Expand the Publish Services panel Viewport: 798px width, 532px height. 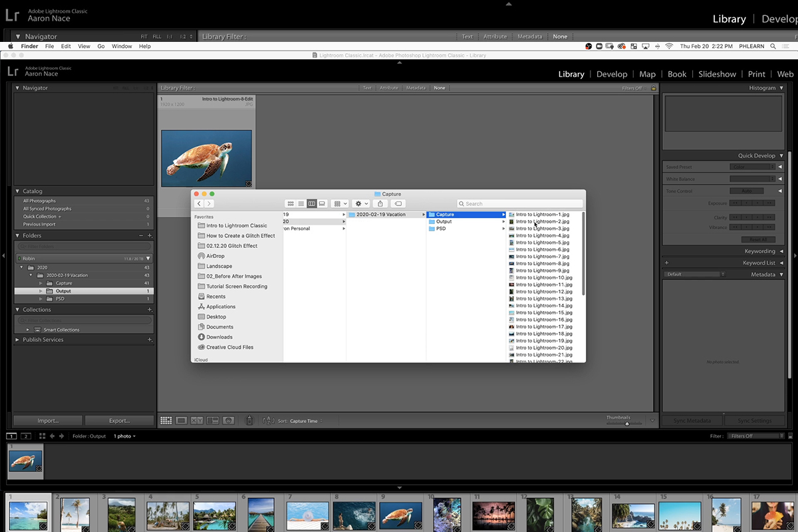coord(17,340)
